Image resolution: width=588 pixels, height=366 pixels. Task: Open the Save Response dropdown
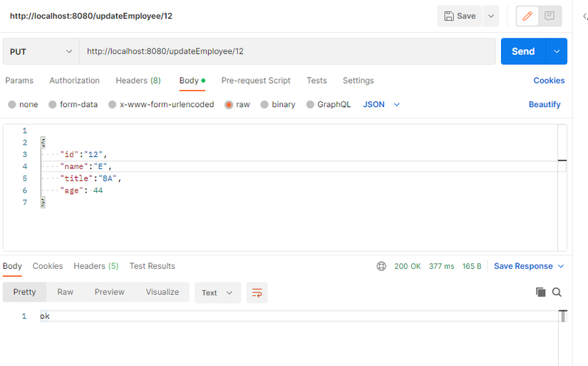pos(529,266)
